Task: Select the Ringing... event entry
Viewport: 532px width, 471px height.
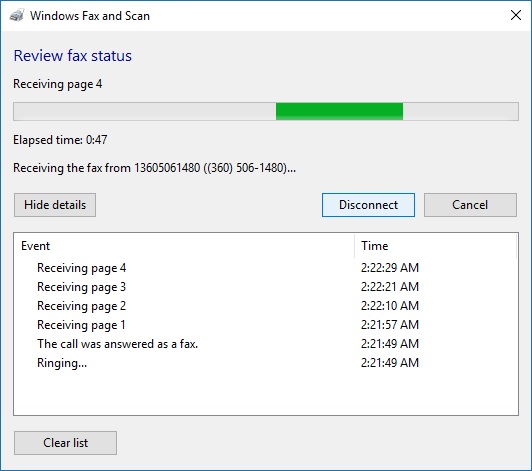Action: coord(62,363)
